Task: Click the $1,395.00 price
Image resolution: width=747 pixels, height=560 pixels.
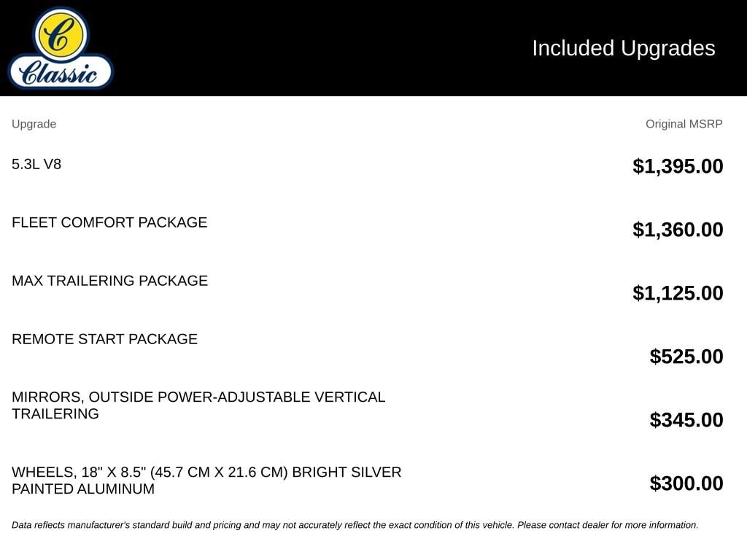Action: pos(678,166)
